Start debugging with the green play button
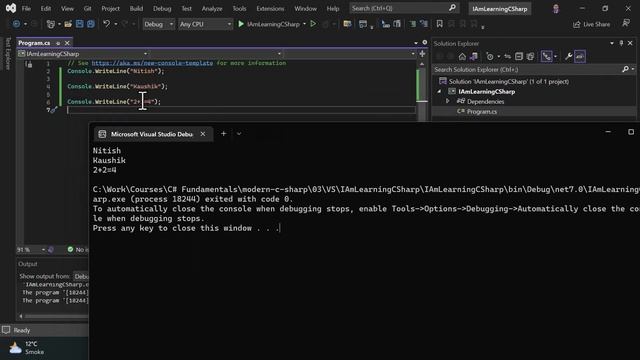 [241, 24]
